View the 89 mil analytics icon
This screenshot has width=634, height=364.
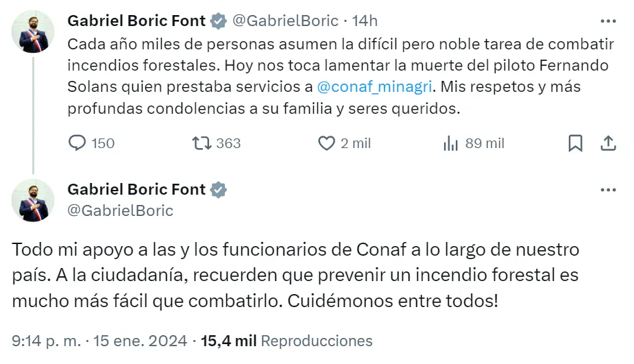[450, 143]
